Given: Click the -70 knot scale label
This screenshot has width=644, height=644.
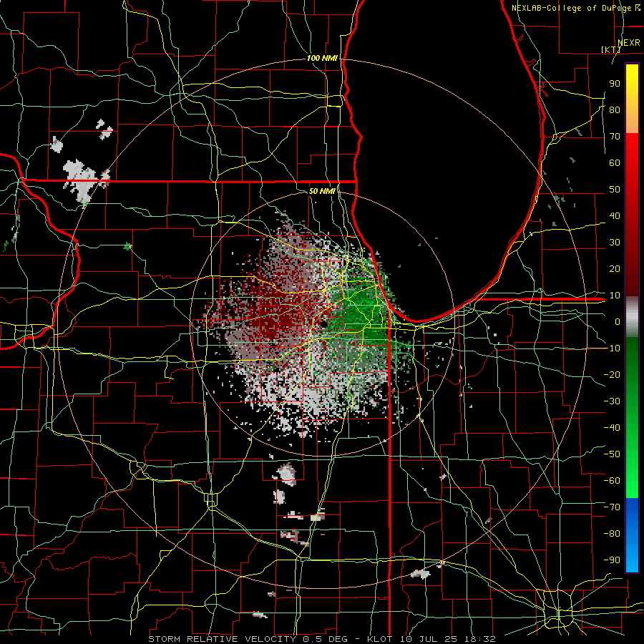Looking at the screenshot, I should [x=612, y=507].
